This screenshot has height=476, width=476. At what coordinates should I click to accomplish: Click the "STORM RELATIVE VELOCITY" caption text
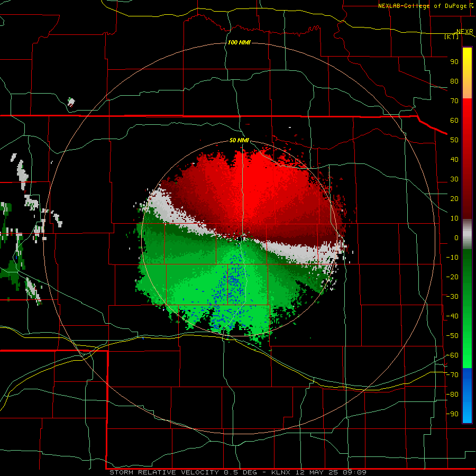pyautogui.click(x=164, y=472)
